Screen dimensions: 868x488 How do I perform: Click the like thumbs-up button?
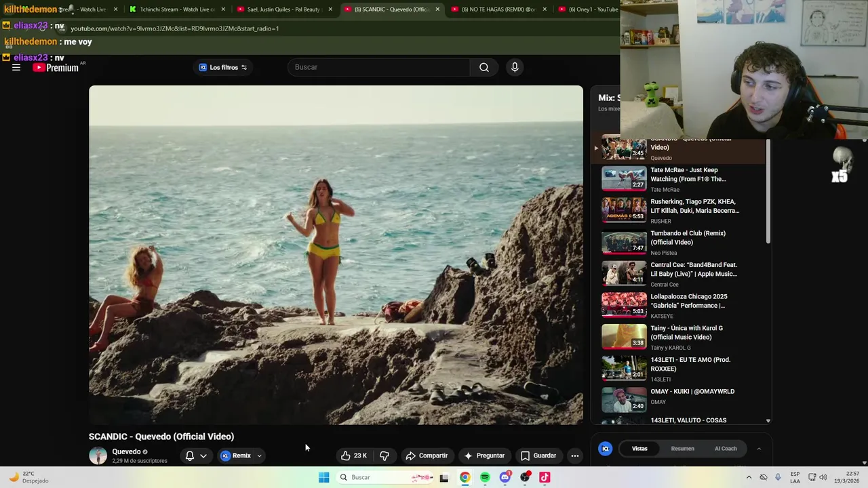(x=353, y=455)
